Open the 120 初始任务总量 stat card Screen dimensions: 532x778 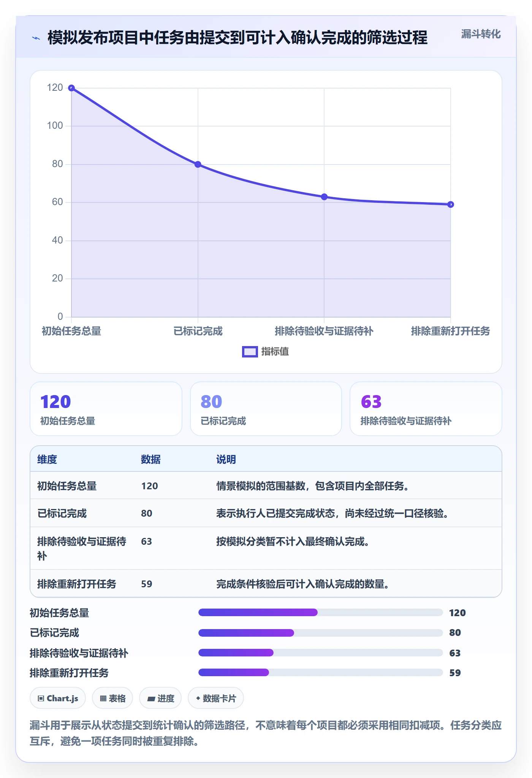tap(106, 409)
